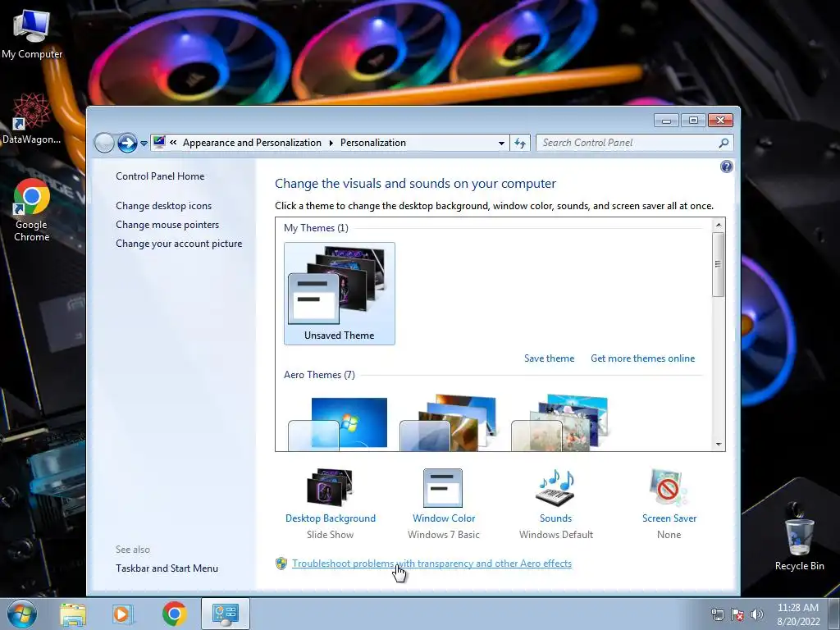The image size is (840, 630).
Task: Click the network tray icon
Action: tap(717, 614)
